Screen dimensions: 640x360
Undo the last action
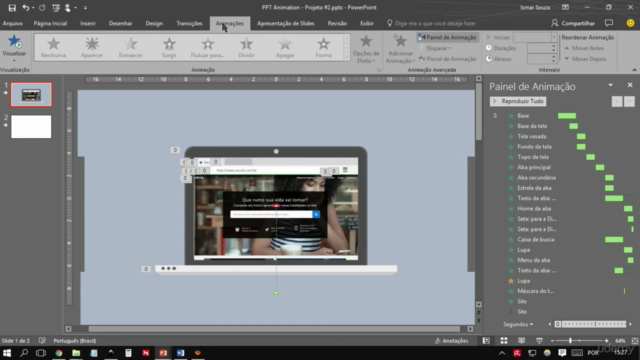[25, 7]
